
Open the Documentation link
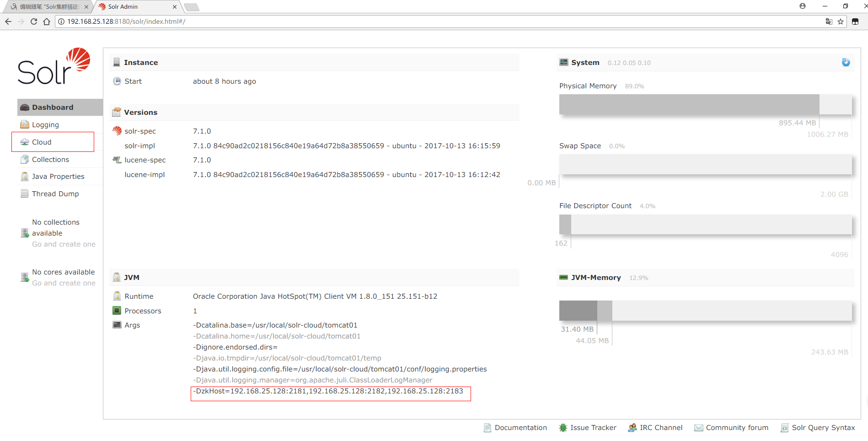(x=520, y=427)
